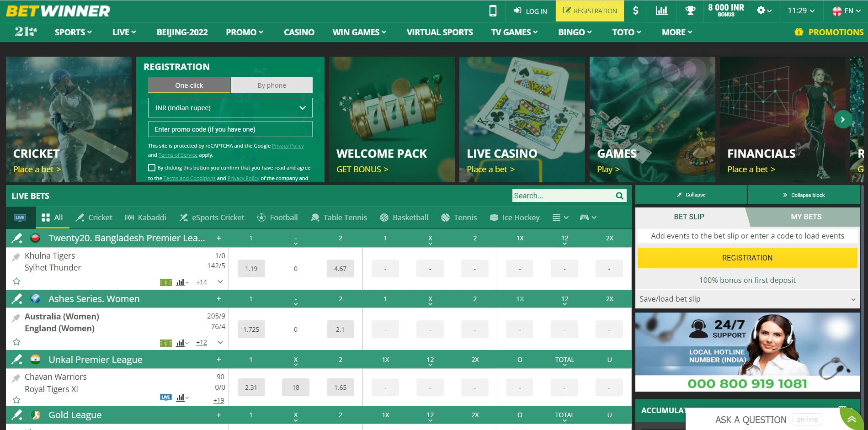Open statistics chart for Sylhet Thunder match
This screenshot has width=868, height=430.
point(182,282)
